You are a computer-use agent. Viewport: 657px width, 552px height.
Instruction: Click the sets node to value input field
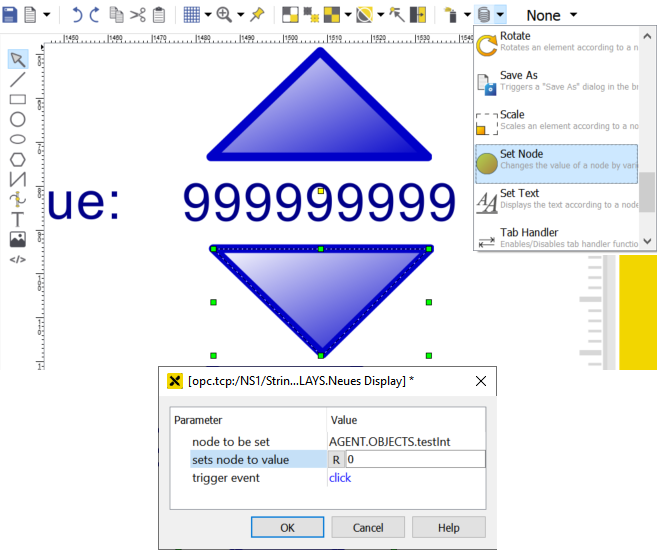pos(416,459)
